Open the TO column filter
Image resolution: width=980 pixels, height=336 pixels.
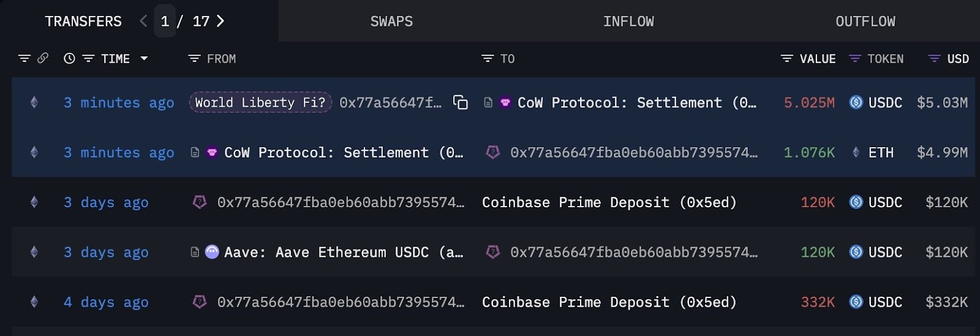488,58
